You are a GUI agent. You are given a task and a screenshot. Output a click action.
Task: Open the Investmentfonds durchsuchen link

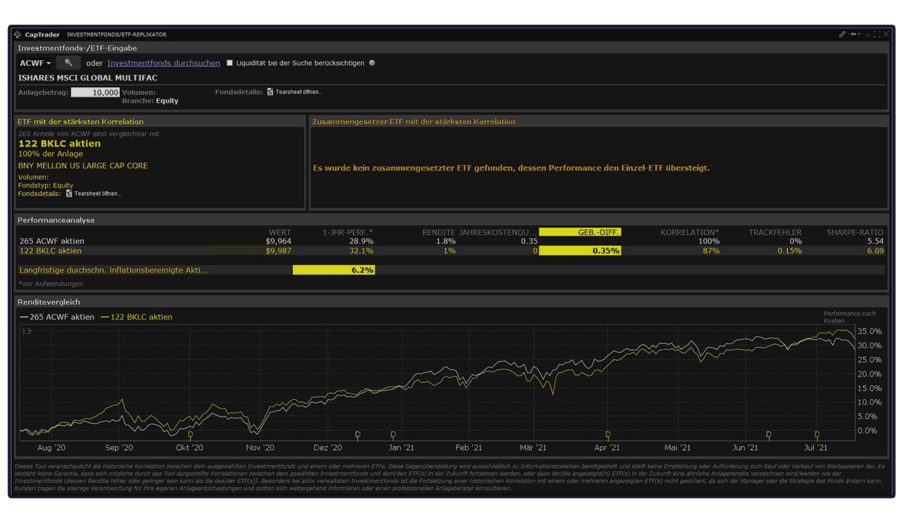tap(163, 63)
